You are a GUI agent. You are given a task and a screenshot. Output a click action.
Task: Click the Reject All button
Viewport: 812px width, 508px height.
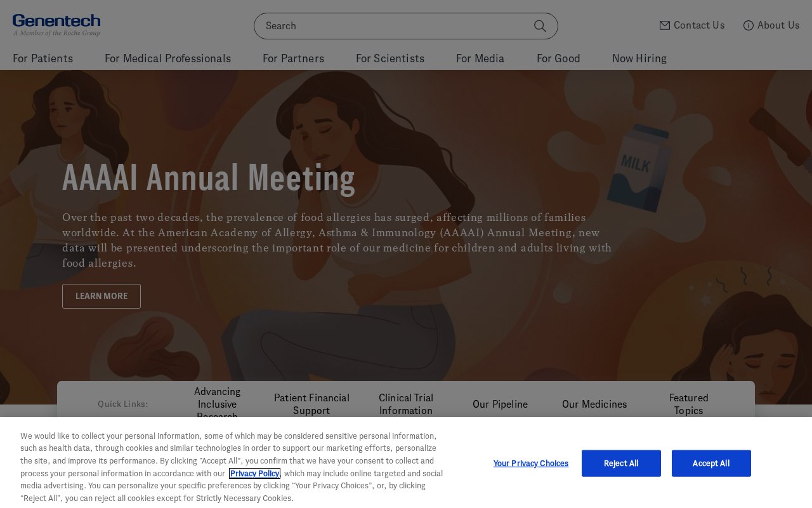point(621,464)
